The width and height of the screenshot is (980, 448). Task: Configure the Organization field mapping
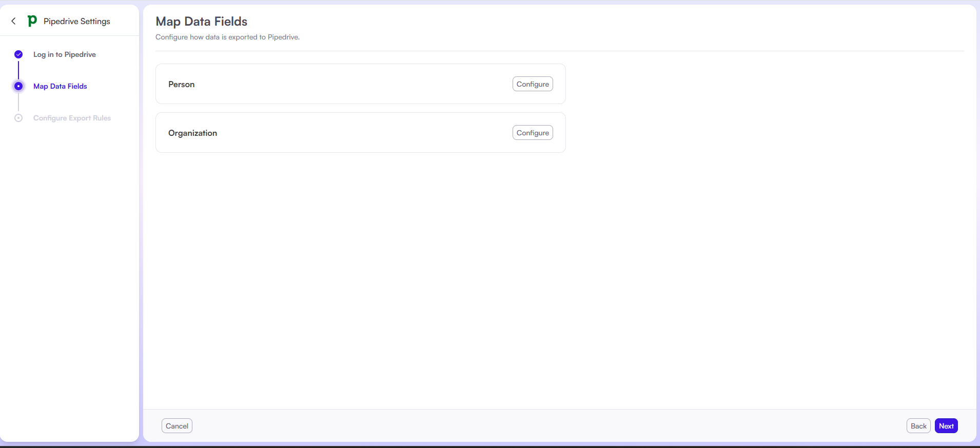(532, 133)
